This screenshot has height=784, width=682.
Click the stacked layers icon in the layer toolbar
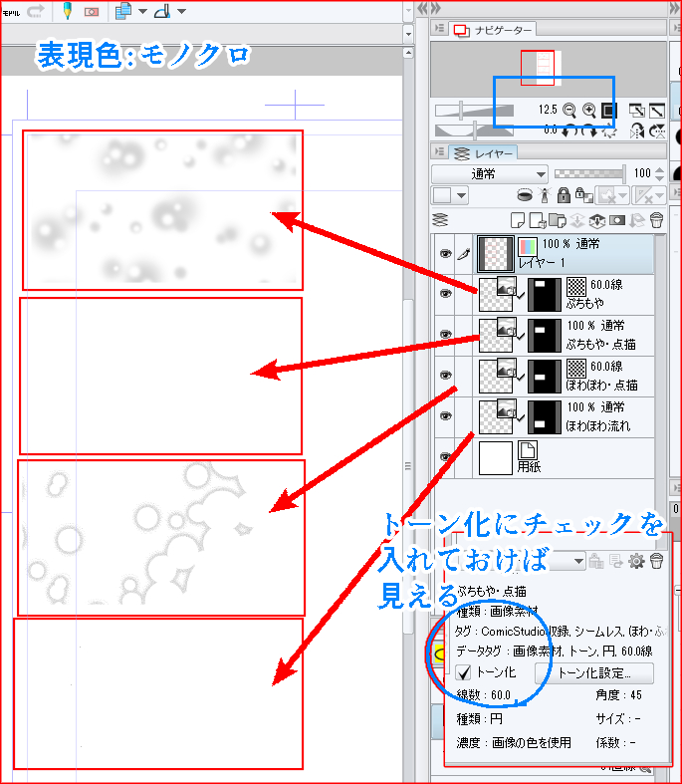440,220
